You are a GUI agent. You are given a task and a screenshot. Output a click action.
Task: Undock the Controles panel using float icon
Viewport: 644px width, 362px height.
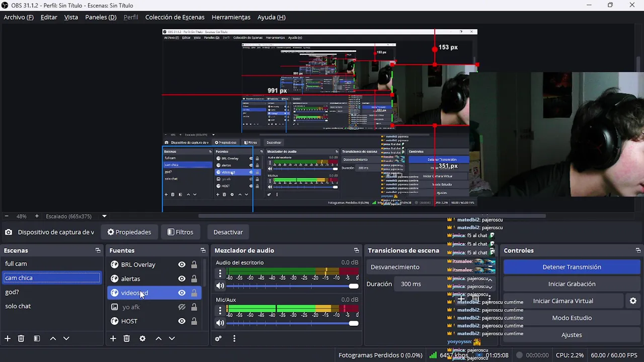(638, 250)
